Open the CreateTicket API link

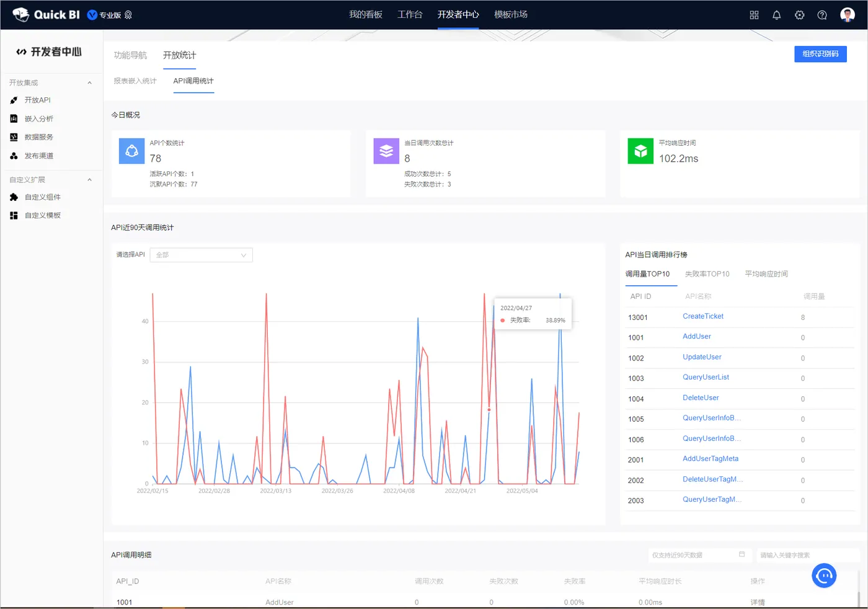[x=703, y=316]
